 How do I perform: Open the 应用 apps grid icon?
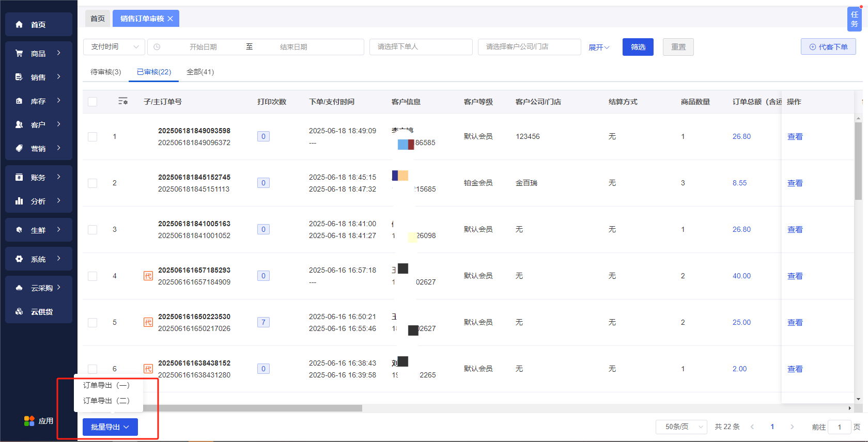tap(29, 421)
